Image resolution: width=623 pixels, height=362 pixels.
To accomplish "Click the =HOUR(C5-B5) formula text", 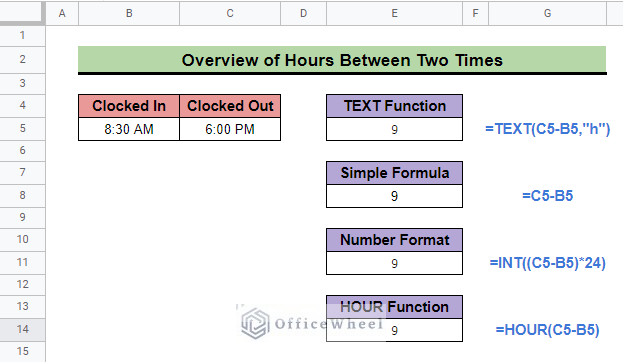I will pyautogui.click(x=548, y=329).
